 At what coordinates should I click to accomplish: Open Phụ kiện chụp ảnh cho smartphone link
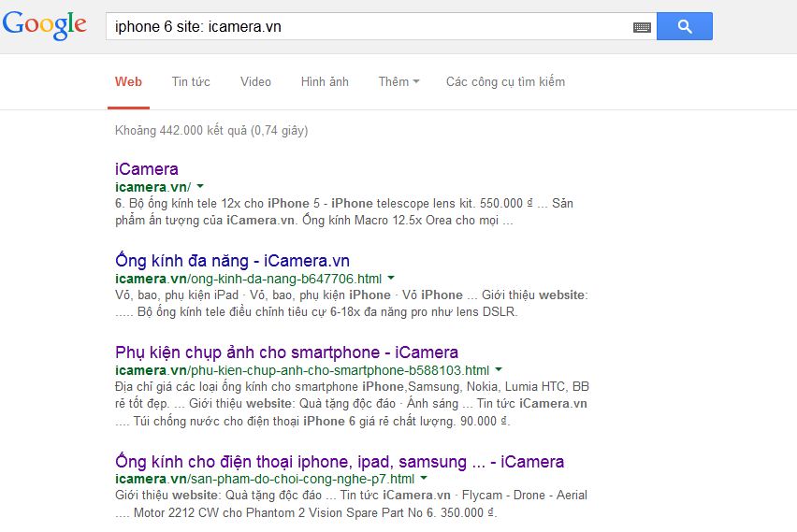(x=286, y=352)
